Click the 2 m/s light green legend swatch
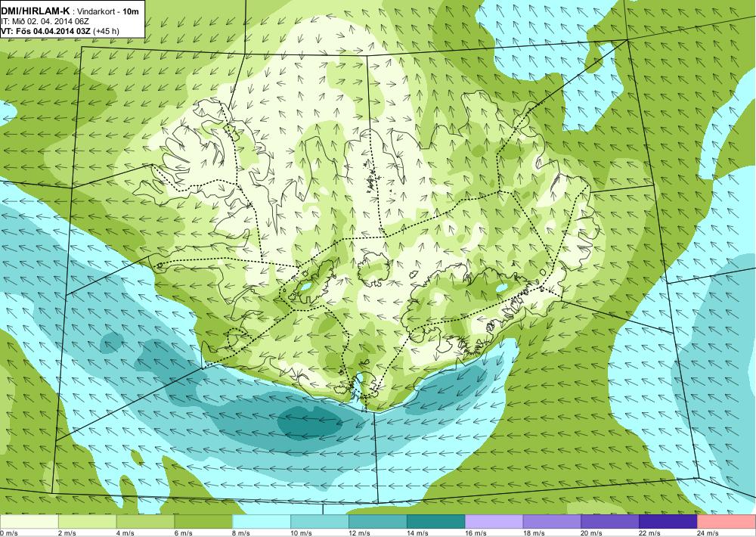This screenshot has height=537, width=756. tap(87, 522)
